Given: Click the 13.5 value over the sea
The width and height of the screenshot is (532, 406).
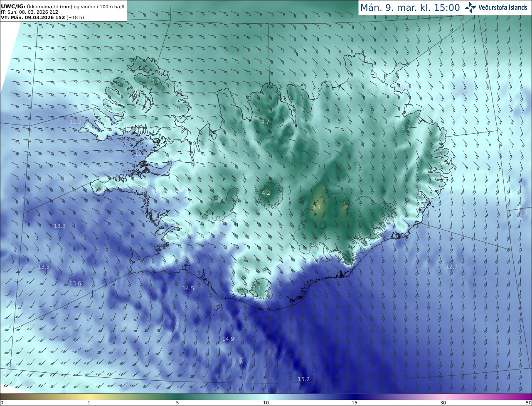Looking at the screenshot, I should [44, 267].
